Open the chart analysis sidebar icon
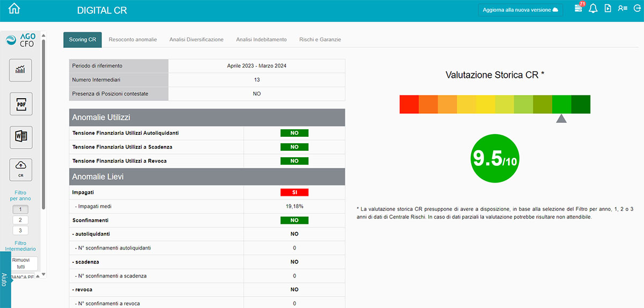The image size is (644, 308). click(21, 70)
